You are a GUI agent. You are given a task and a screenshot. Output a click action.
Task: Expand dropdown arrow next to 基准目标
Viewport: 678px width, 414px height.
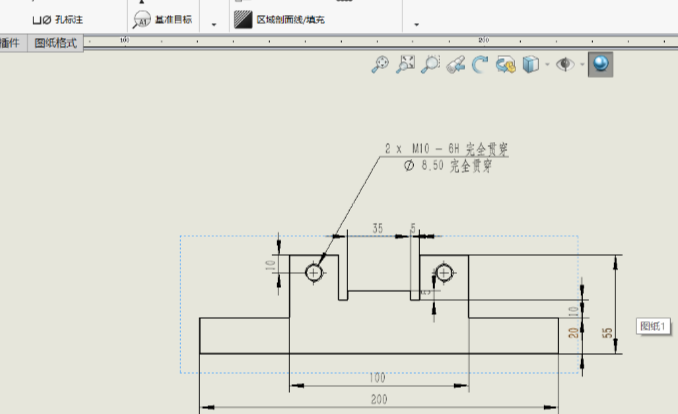point(213,24)
